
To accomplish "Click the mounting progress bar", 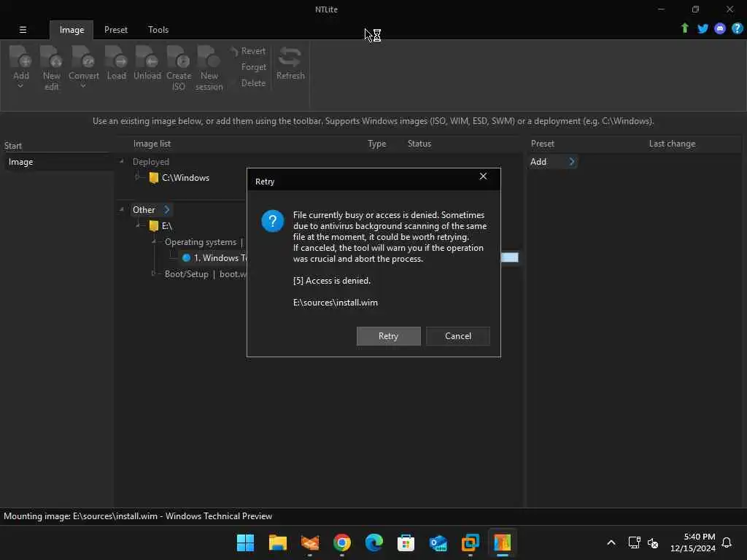I will 509,257.
